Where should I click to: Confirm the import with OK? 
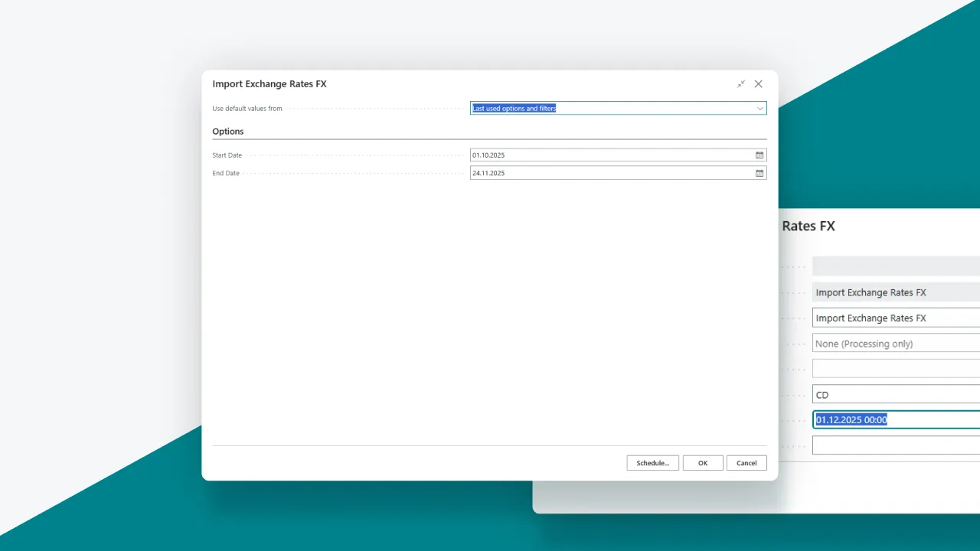click(702, 463)
